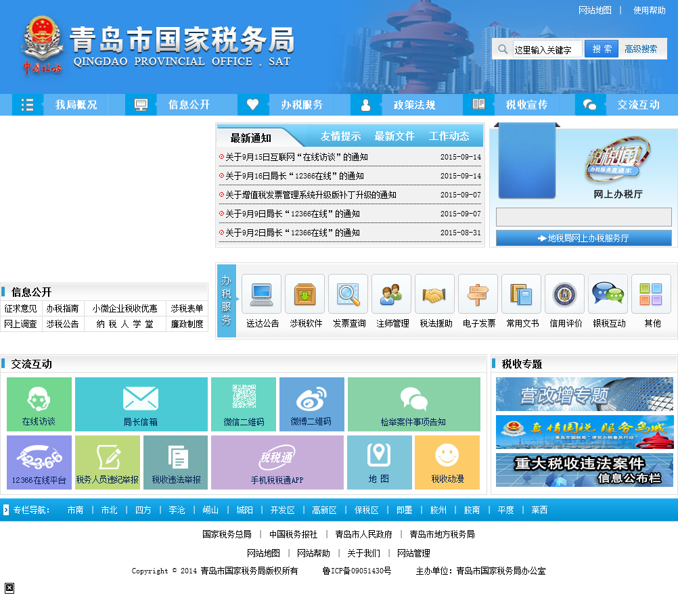Open the 我局概况 navigation menu

76,105
